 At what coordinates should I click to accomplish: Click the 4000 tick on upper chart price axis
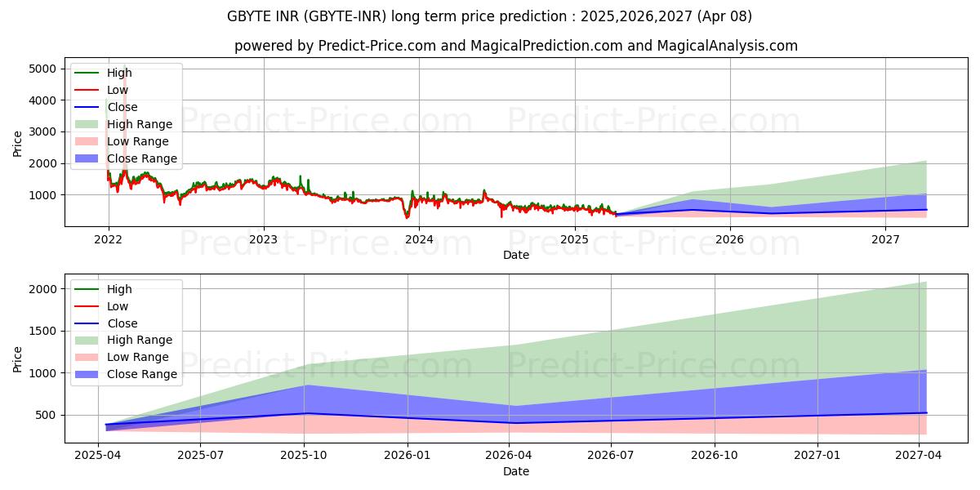(x=44, y=100)
